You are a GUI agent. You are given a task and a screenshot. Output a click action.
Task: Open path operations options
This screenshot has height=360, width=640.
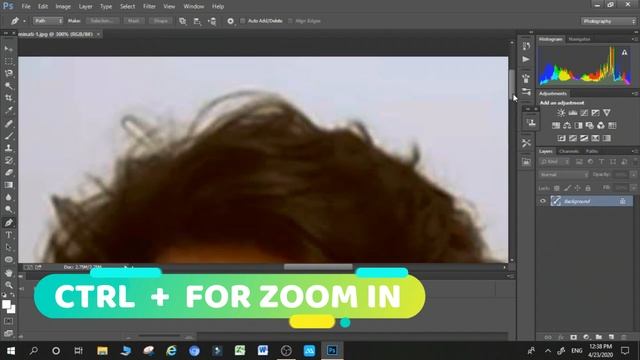(182, 21)
